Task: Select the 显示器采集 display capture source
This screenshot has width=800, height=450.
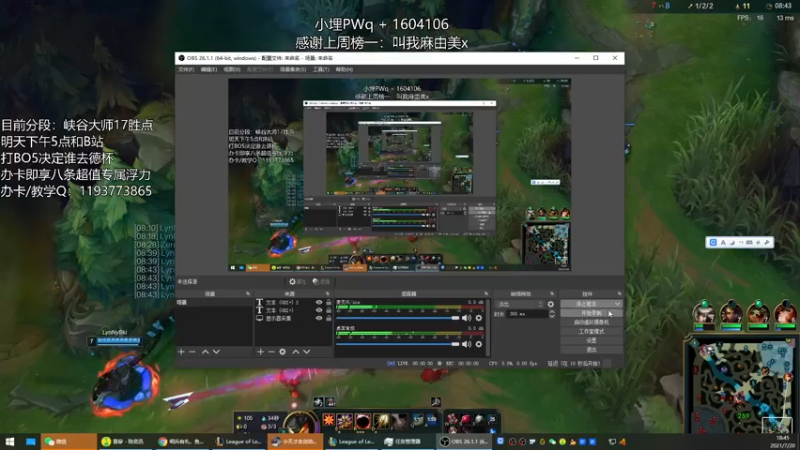Action: click(x=293, y=318)
